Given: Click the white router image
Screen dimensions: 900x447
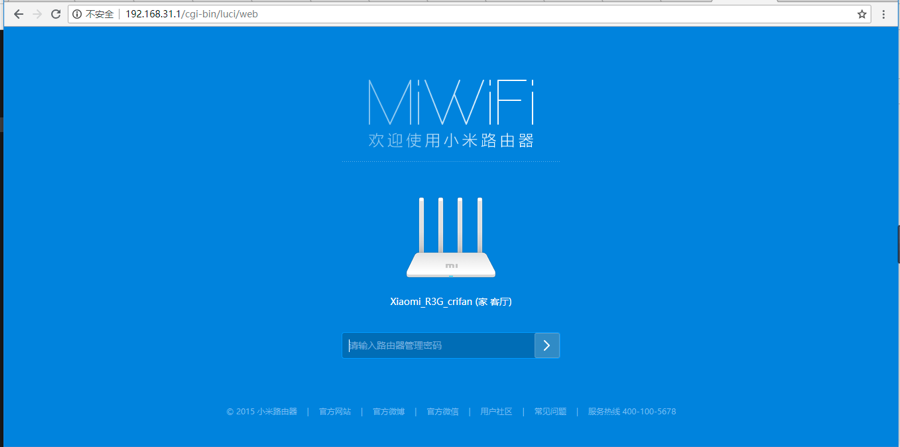Looking at the screenshot, I should 451,238.
